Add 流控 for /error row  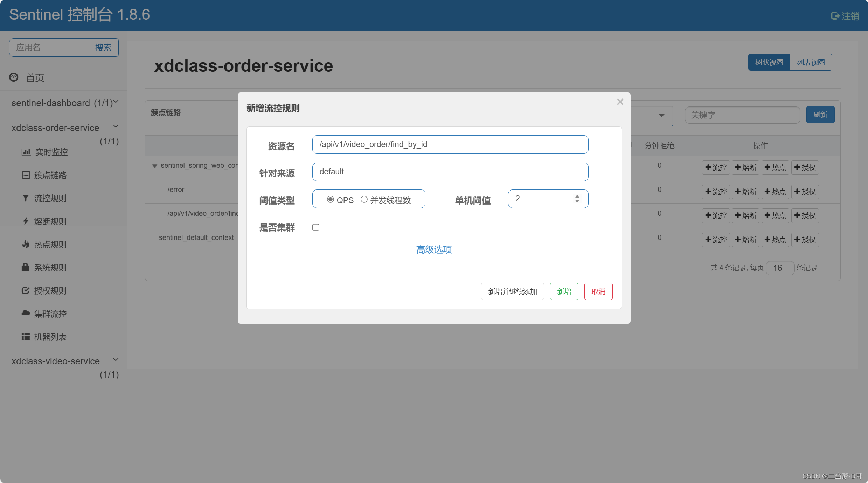point(716,192)
